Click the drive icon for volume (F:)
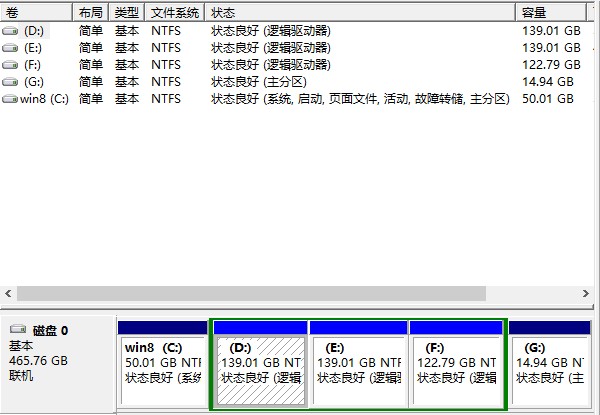Screen dimensions: 600x415 [x=10, y=65]
